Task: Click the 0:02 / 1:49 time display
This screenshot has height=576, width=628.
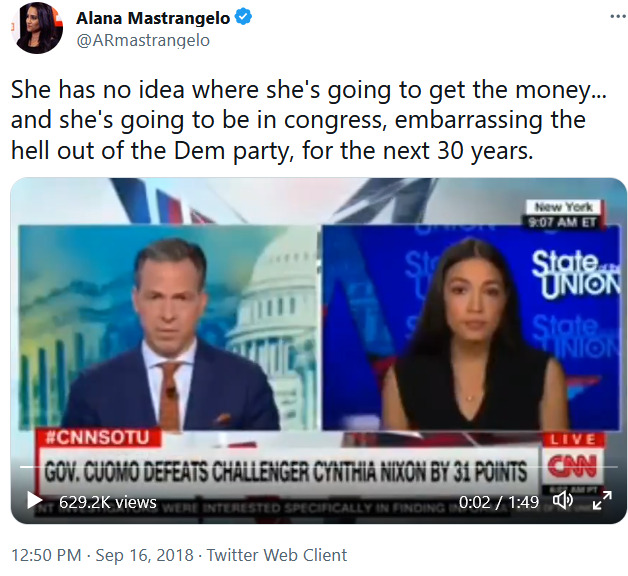Action: [499, 501]
